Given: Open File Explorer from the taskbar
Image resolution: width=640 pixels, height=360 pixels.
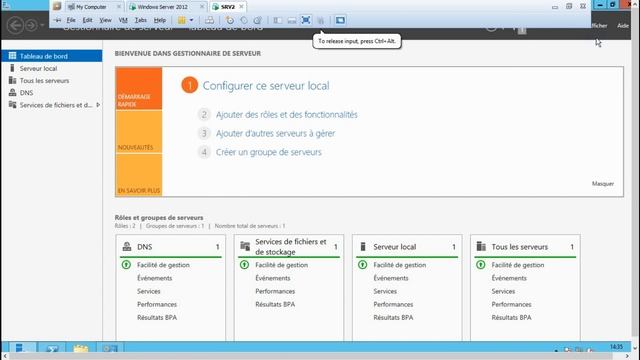Looking at the screenshot, I should (81, 348).
